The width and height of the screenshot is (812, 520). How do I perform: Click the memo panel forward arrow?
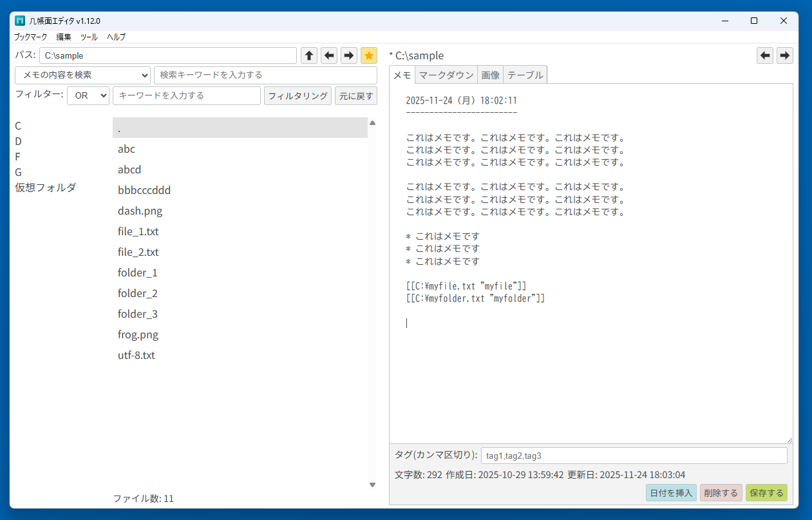point(784,55)
